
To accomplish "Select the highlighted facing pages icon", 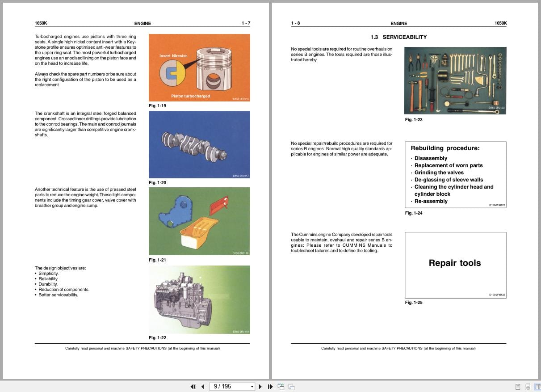I will click(537, 386).
